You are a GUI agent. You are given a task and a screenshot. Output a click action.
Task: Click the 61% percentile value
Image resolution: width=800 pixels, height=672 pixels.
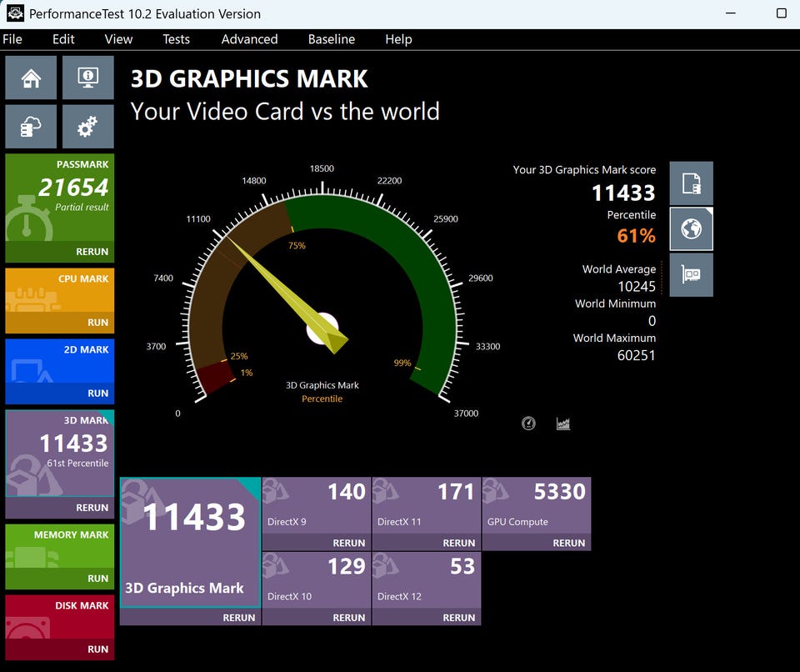tap(636, 235)
